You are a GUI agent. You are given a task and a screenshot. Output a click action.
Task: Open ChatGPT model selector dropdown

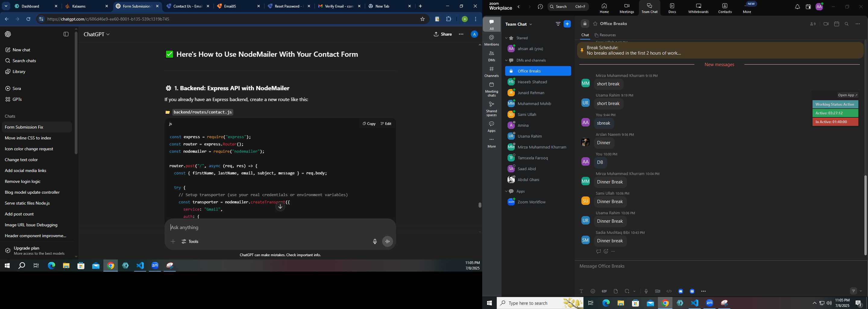[97, 34]
